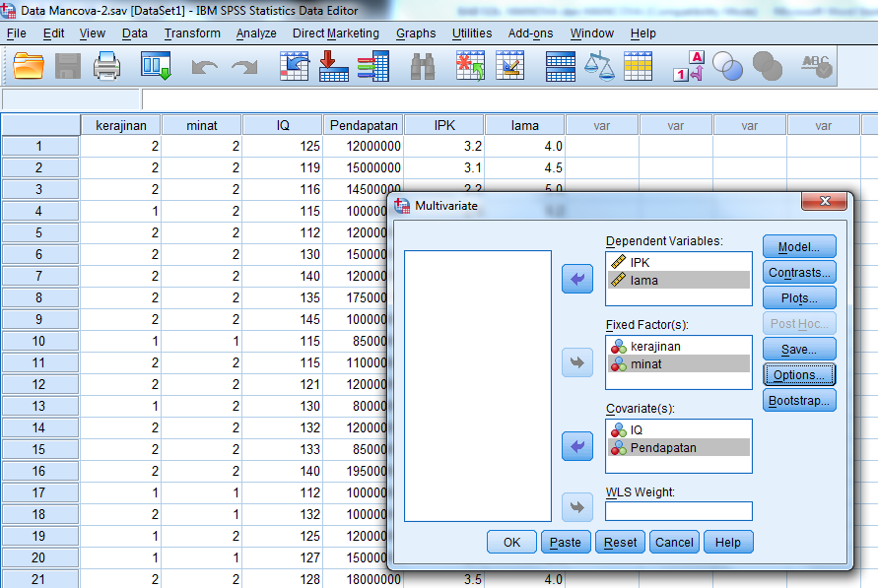Click into the WLS Weight field
Screen dimensions: 878x588
[x=678, y=511]
